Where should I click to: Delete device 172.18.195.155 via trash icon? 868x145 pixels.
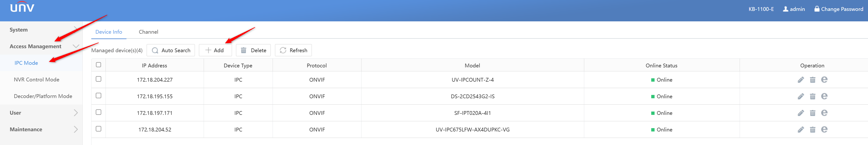tap(812, 97)
